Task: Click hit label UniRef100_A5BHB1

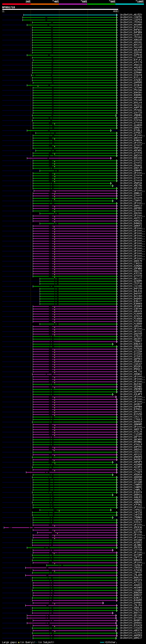Action: [x=131, y=115]
